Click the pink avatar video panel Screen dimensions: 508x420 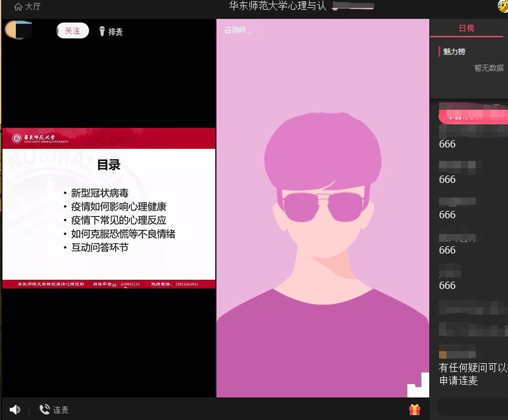tap(322, 210)
